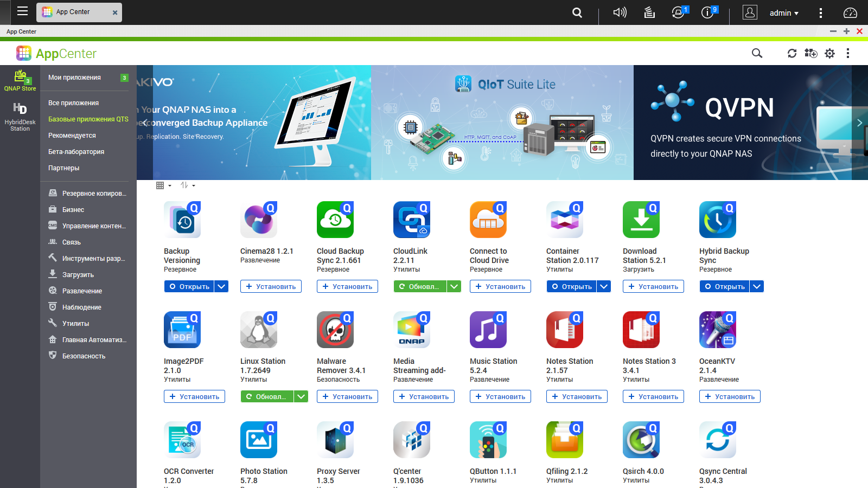Open external devices notification icon
Screen dimensions: 868x488
pos(679,12)
